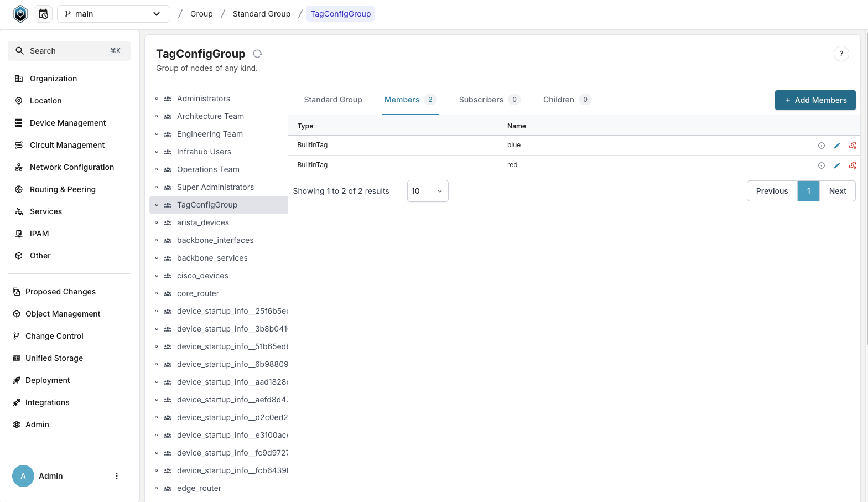The height and width of the screenshot is (502, 868).
Task: Expand the main branch selector dropdown
Action: coord(157,14)
